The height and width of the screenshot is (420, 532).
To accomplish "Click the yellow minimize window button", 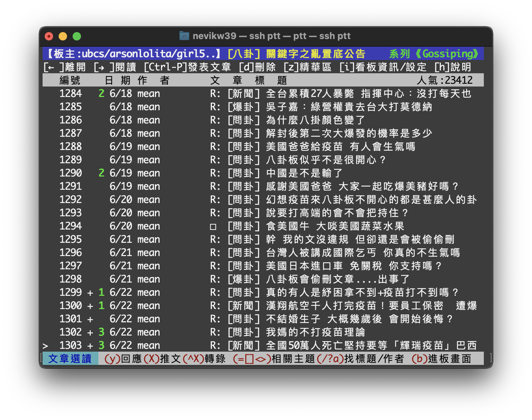I will (x=63, y=36).
